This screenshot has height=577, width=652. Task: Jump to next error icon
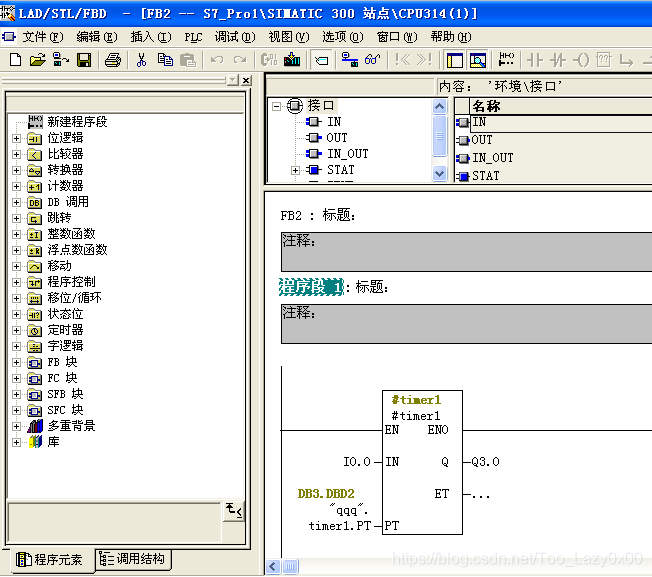425,60
